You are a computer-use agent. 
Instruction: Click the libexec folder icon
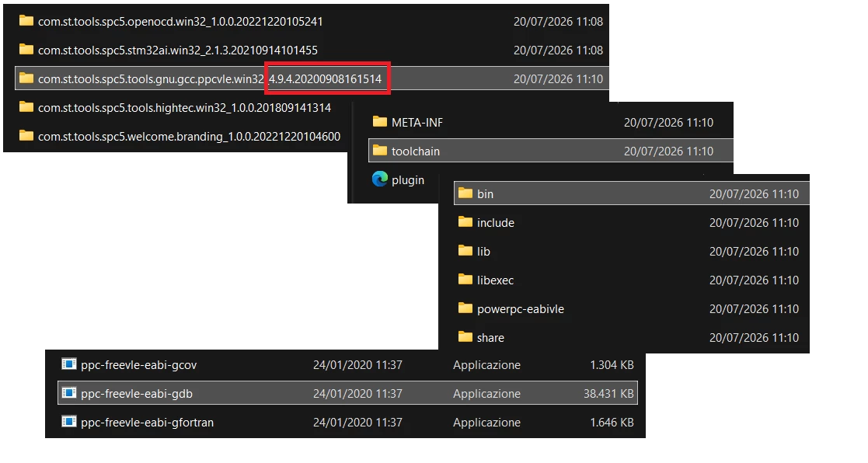click(465, 280)
